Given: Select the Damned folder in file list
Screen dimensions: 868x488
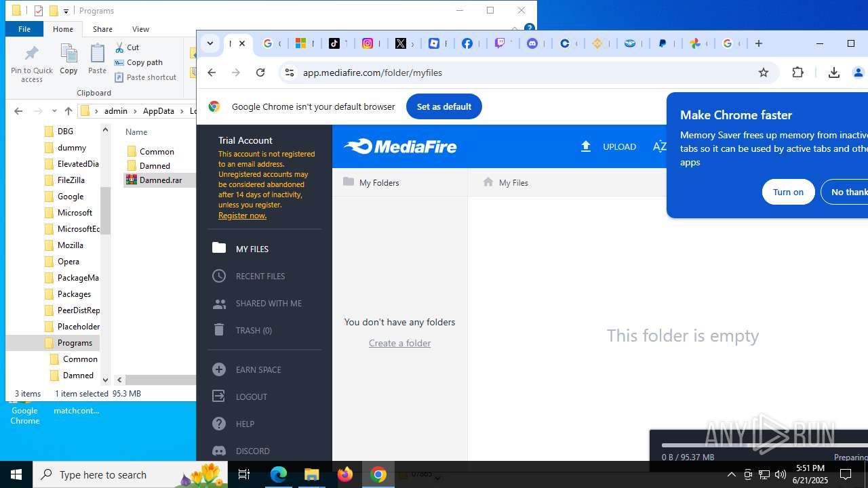Looking at the screenshot, I should click(x=155, y=165).
